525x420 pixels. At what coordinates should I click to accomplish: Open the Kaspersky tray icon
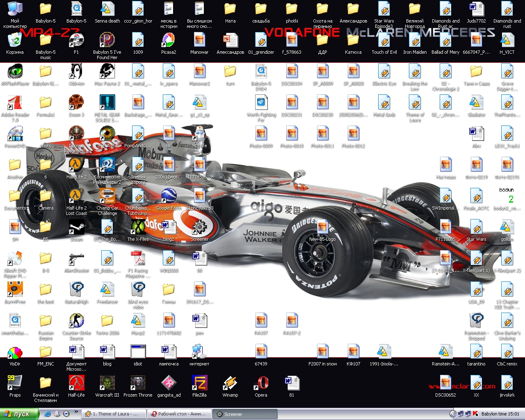pos(475,414)
